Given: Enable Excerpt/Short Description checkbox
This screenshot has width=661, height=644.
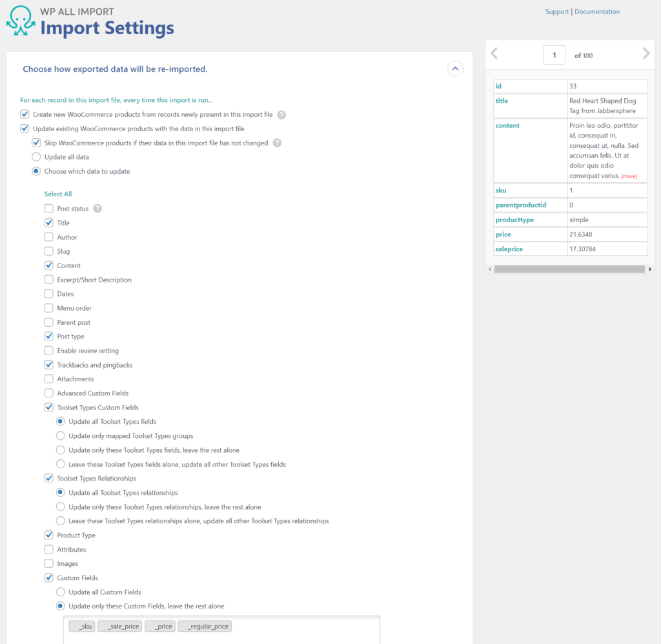Looking at the screenshot, I should click(x=49, y=280).
